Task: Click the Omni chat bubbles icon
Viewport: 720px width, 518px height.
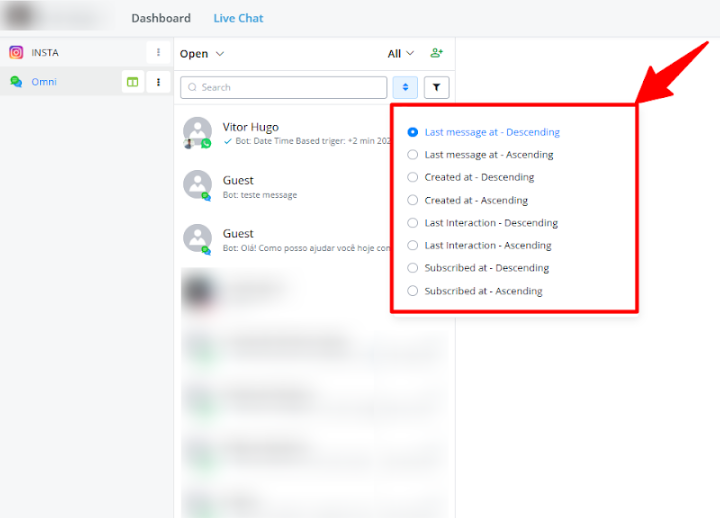Action: (x=16, y=82)
